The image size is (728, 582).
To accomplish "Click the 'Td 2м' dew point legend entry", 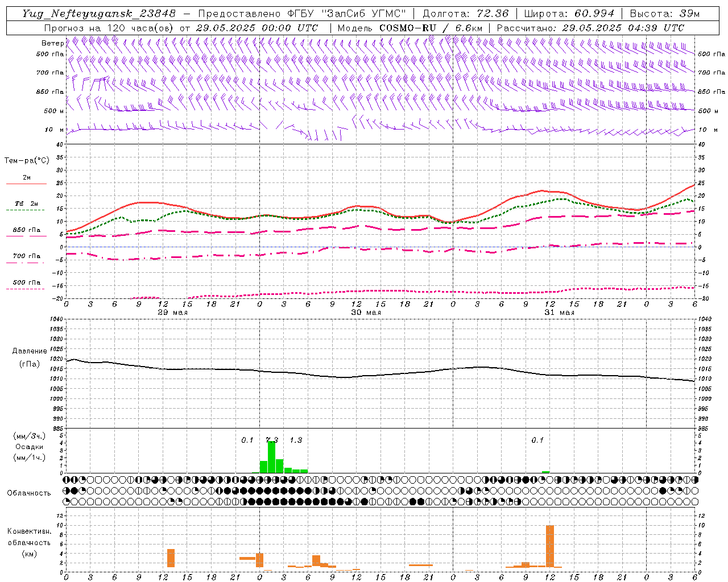I will 26,203.
